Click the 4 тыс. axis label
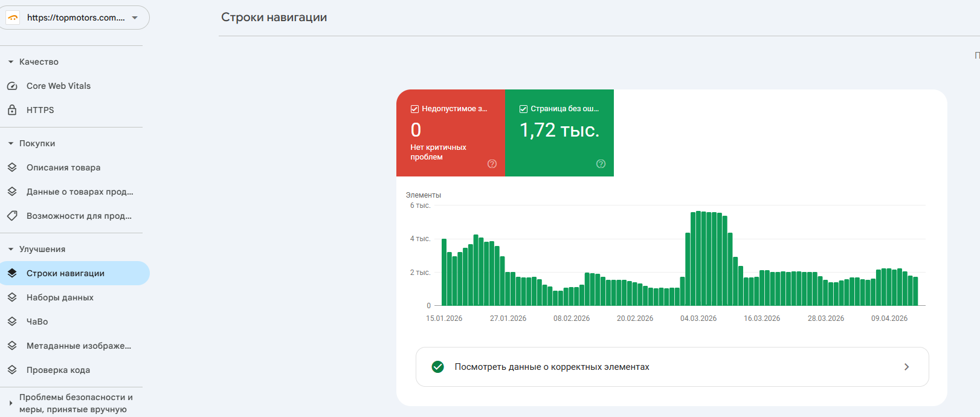This screenshot has width=980, height=417. coord(420,239)
